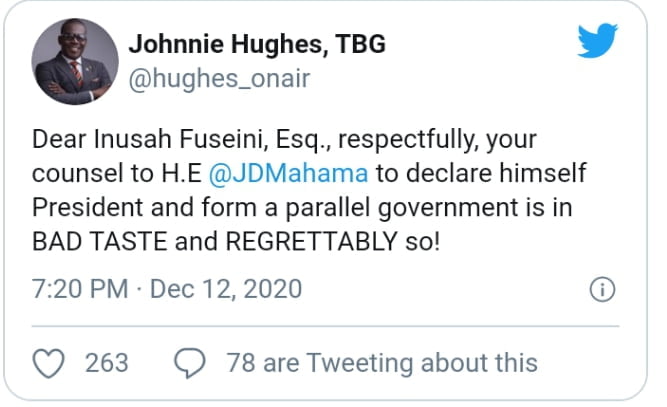Click "declare himself" in the tweet text
667x407 pixels.
click(x=496, y=173)
